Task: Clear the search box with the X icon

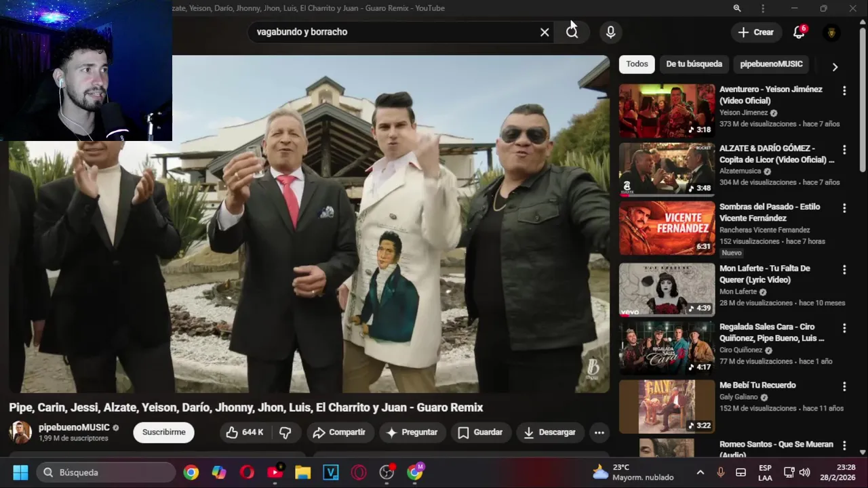Action: (545, 32)
